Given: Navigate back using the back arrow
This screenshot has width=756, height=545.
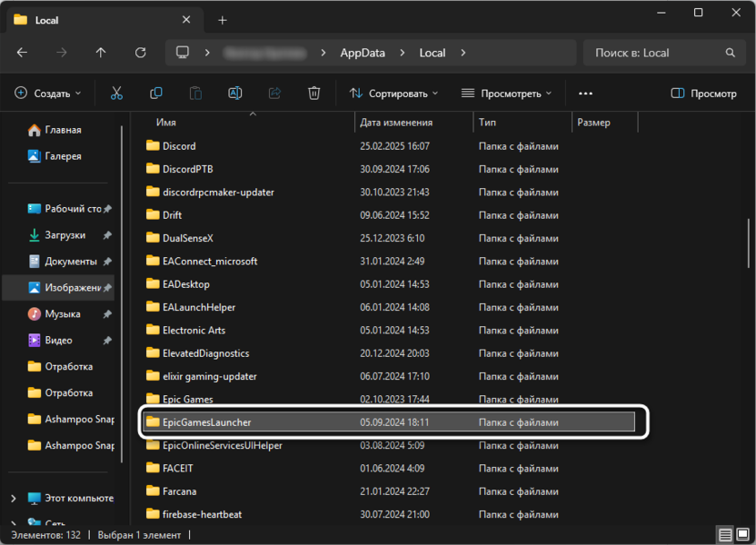Looking at the screenshot, I should [x=22, y=53].
